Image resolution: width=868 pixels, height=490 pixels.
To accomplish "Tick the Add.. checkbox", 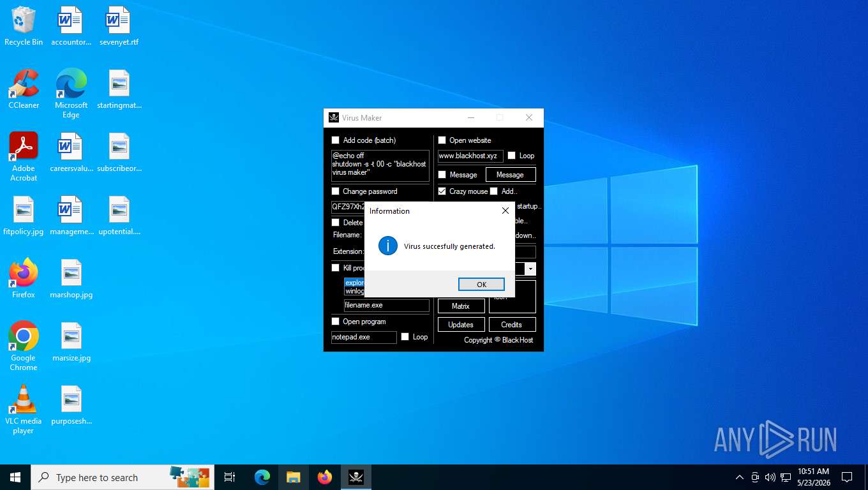I will 494,191.
